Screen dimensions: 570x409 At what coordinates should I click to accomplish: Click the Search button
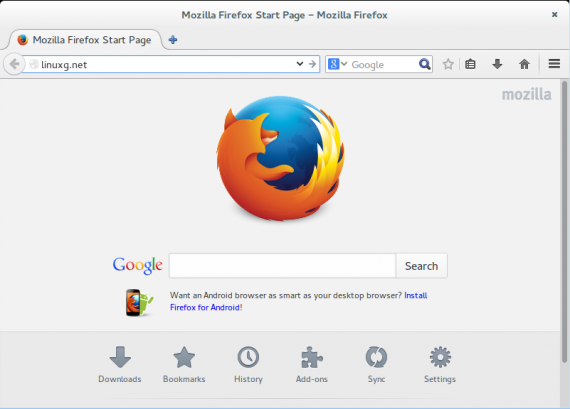coord(421,266)
